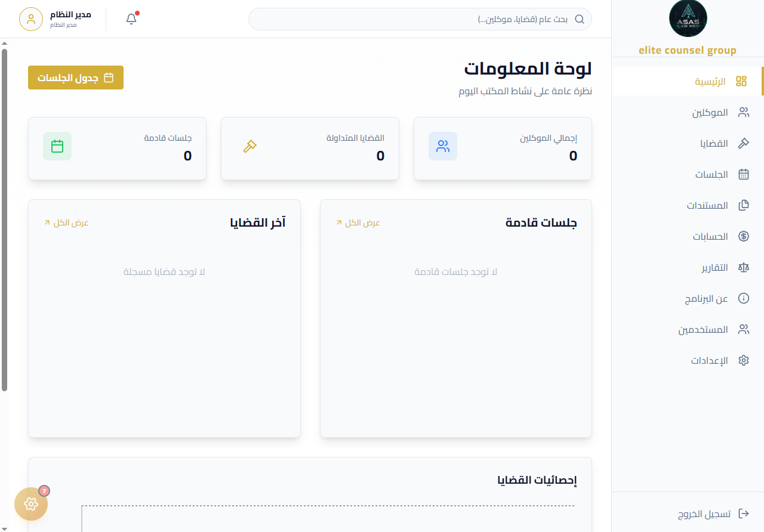Image resolution: width=764 pixels, height=532 pixels.
Task: Click the floating gear button with badge 7
Action: coord(31,504)
